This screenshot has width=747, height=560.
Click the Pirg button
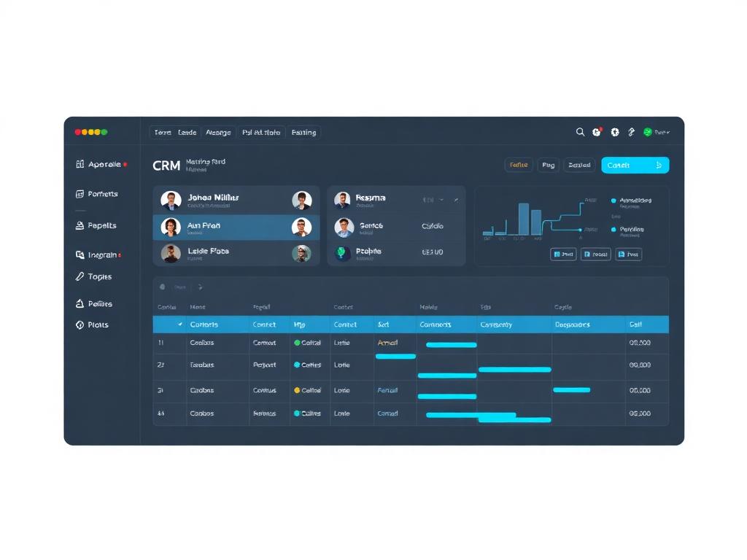coord(549,166)
